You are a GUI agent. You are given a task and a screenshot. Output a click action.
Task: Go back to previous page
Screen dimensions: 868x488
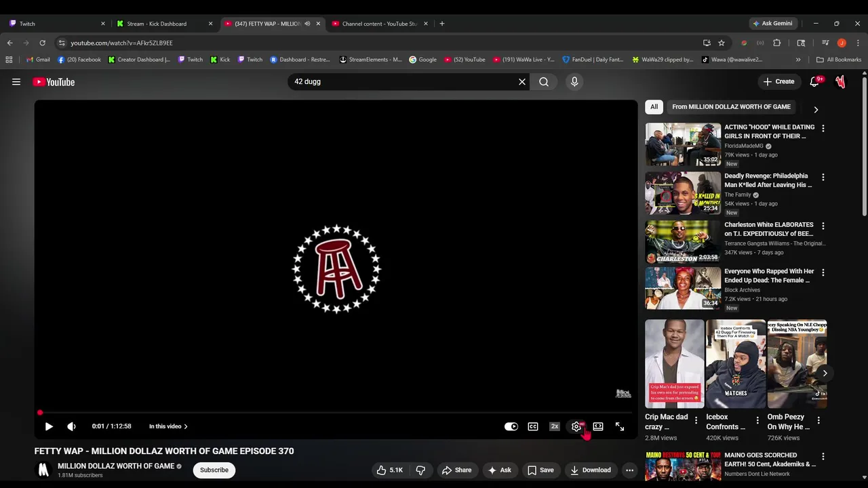[x=9, y=43]
